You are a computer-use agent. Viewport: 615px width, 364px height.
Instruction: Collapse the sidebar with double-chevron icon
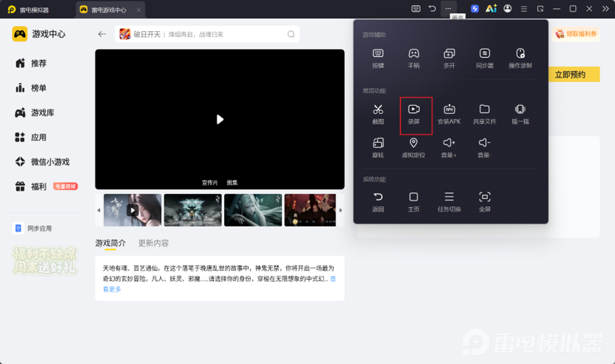(x=605, y=9)
